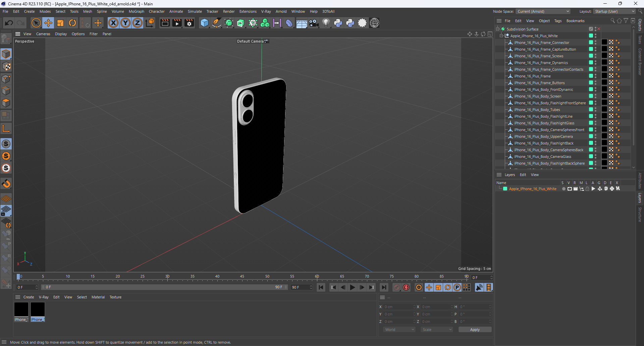The width and height of the screenshot is (644, 346).
Task: Open Edit Render Settings icon
Action: [x=189, y=23]
